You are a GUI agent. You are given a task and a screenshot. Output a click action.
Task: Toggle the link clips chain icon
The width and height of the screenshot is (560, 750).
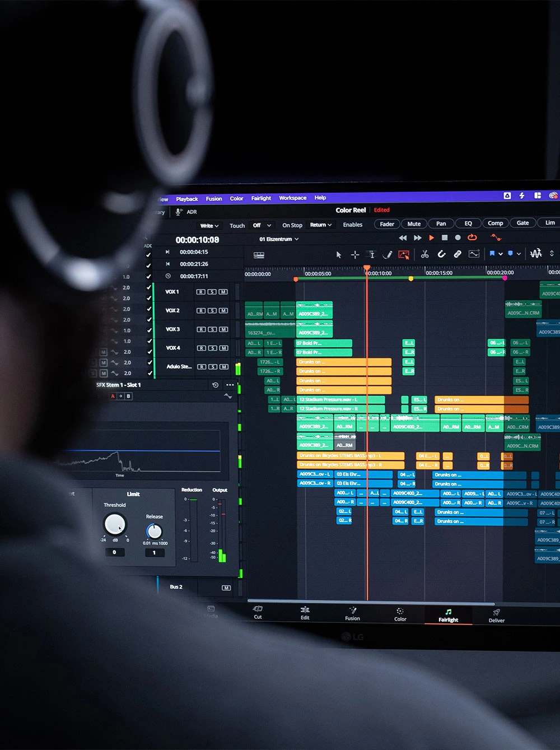click(458, 254)
